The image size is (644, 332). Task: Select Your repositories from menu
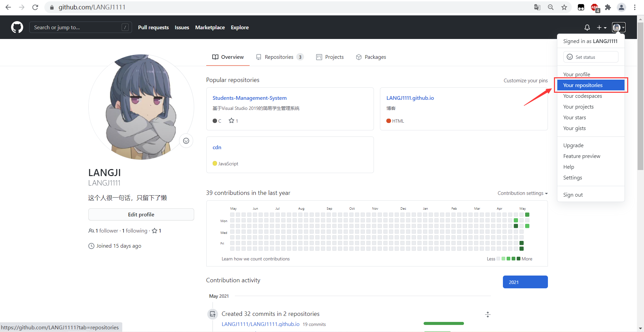591,85
